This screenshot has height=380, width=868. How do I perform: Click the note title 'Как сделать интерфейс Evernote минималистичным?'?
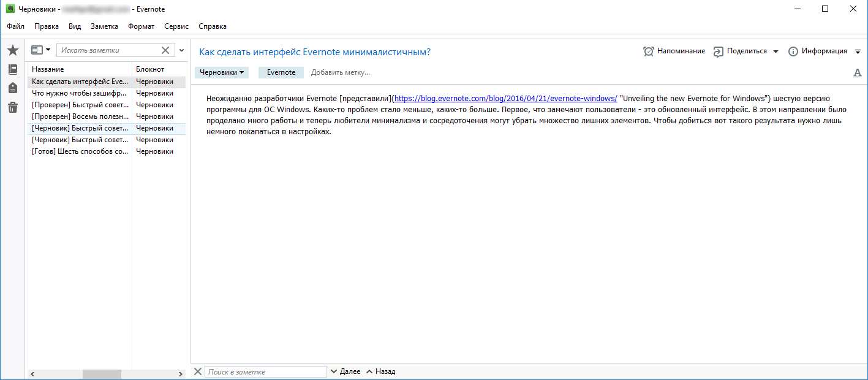315,52
